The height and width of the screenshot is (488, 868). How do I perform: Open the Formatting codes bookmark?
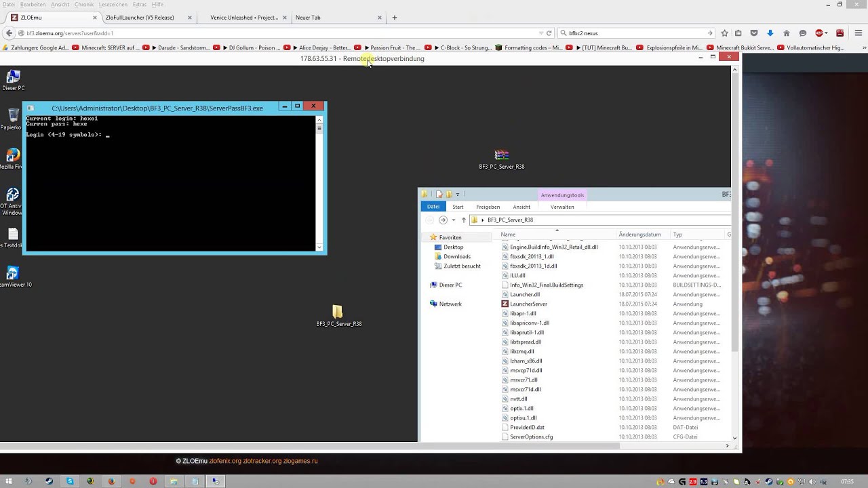(x=529, y=47)
